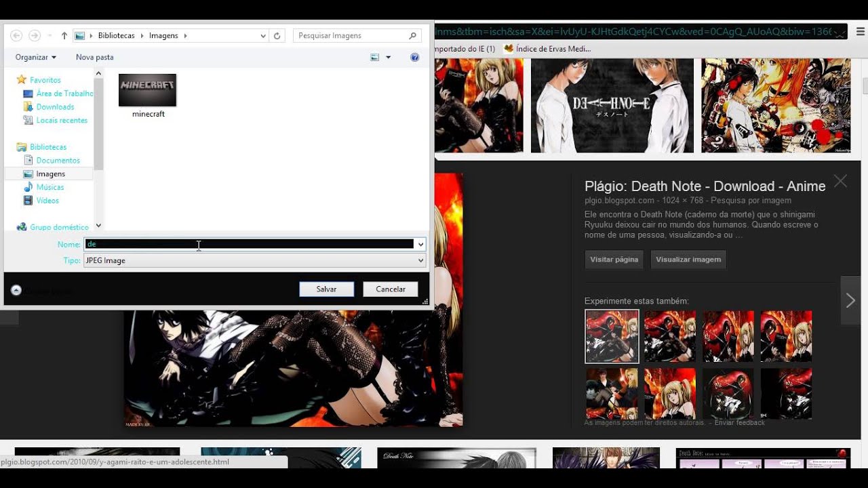Open last thumbnail in first related row
Image resolution: width=868 pixels, height=488 pixels.
786,336
